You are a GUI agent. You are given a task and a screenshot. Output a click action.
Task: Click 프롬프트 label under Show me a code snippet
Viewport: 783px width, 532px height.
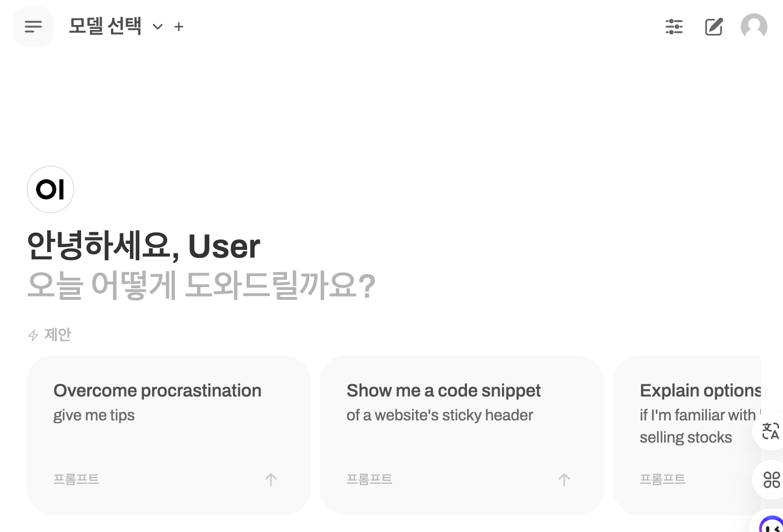pyautogui.click(x=369, y=479)
